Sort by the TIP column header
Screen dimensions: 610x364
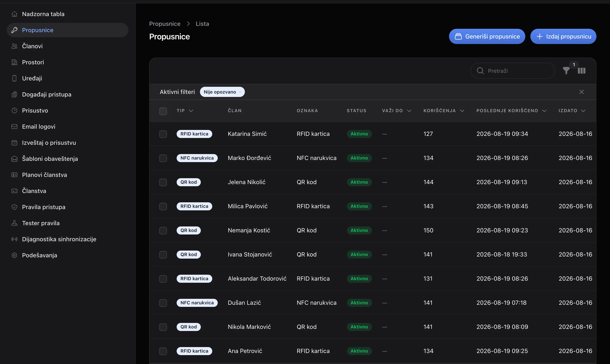tap(185, 111)
